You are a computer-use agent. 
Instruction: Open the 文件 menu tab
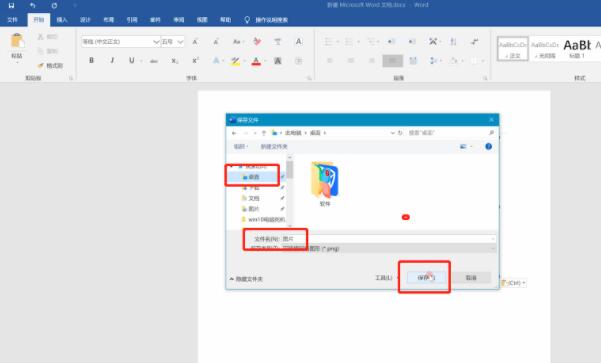(13, 20)
